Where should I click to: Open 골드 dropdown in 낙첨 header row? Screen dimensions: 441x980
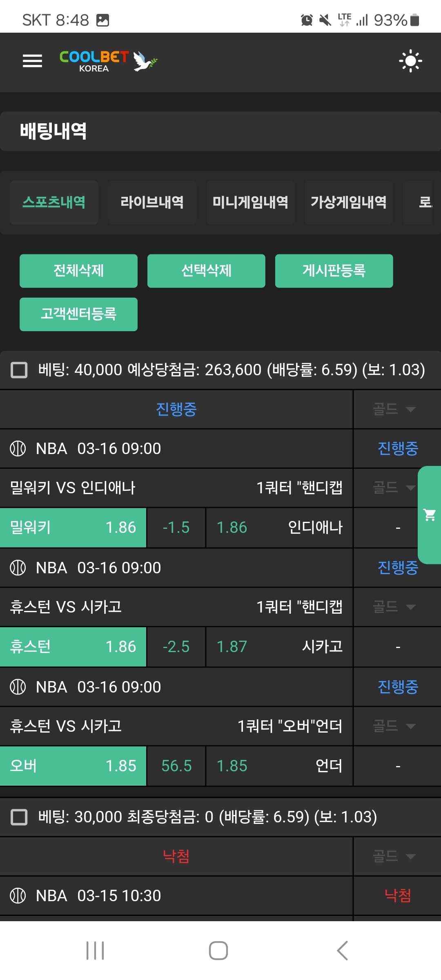394,856
